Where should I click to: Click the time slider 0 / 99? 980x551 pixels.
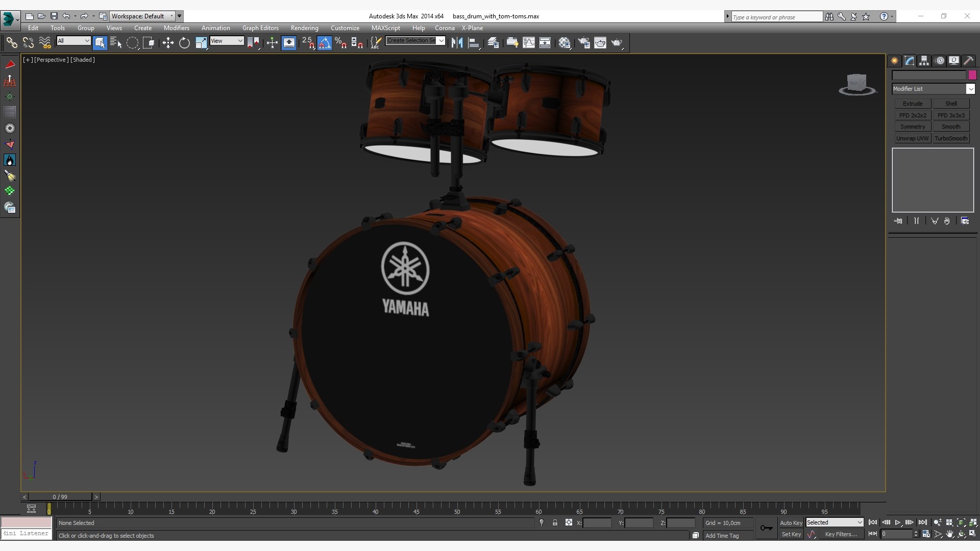click(x=60, y=497)
